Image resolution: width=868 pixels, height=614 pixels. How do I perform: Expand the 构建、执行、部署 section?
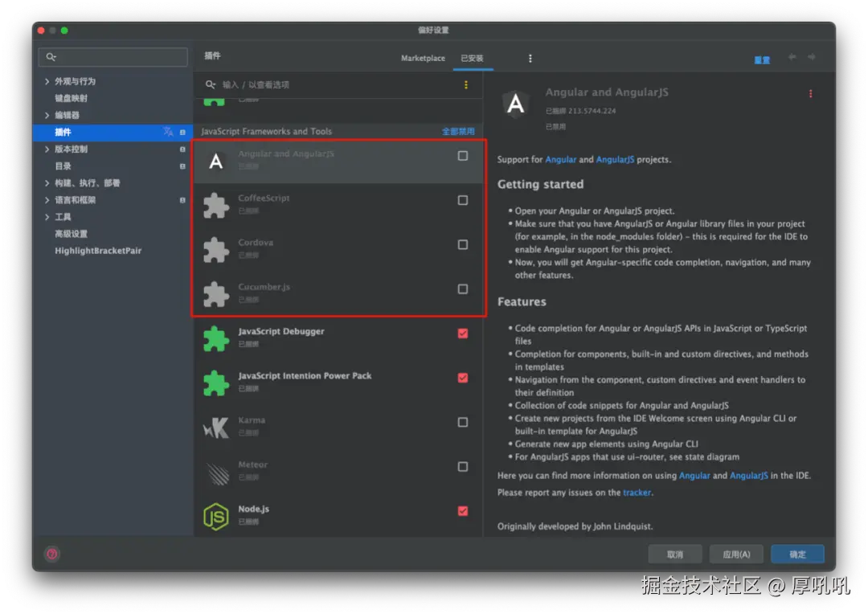[47, 183]
